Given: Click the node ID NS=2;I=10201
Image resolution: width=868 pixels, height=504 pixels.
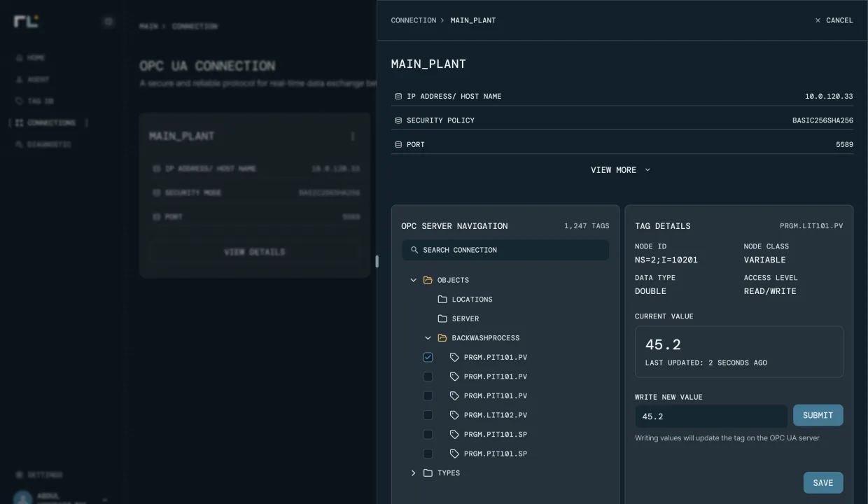Looking at the screenshot, I should [x=666, y=260].
